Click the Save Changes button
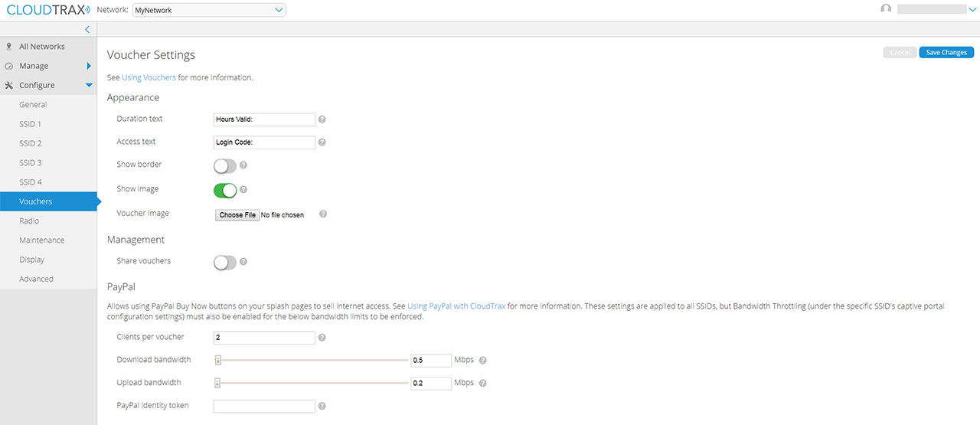 946,53
